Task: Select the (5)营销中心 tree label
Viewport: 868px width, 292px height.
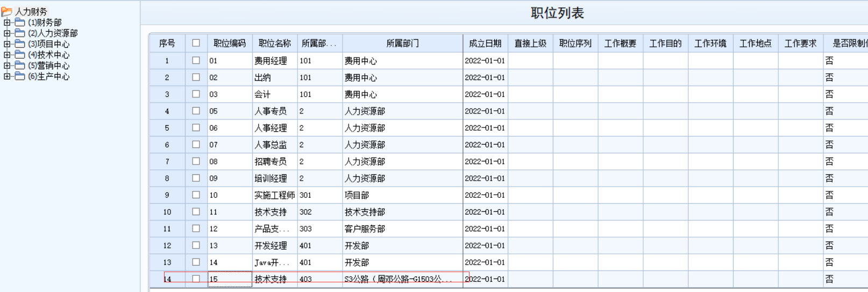Action: (x=48, y=66)
